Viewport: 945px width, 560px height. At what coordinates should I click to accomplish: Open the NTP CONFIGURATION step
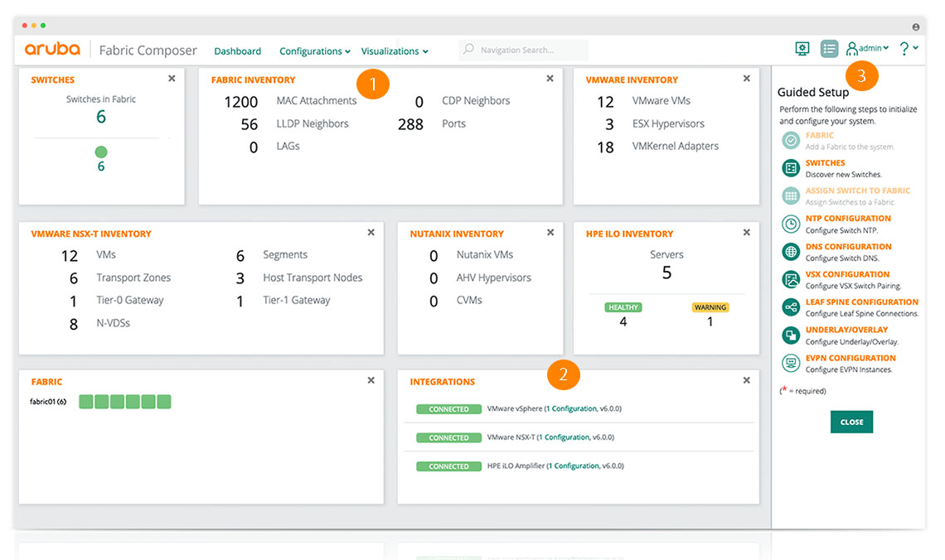[x=848, y=219]
